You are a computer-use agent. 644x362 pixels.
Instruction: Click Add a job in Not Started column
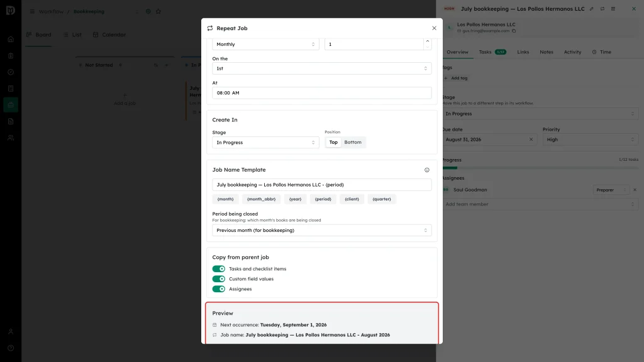pyautogui.click(x=125, y=100)
